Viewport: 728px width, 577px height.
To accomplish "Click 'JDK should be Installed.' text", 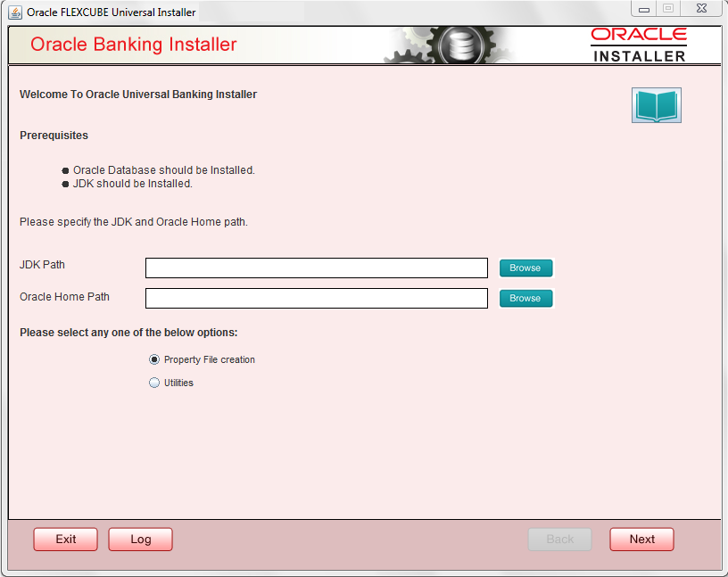I will pyautogui.click(x=133, y=184).
